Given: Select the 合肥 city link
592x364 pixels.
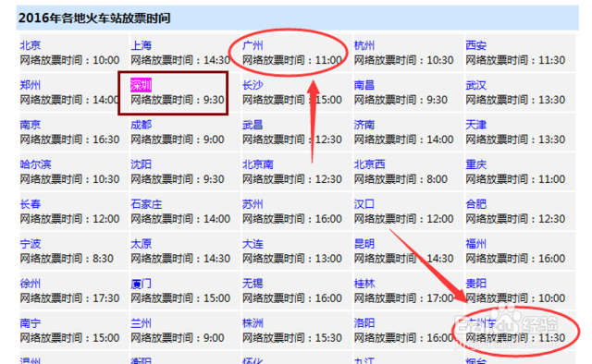Looking at the screenshot, I should point(475,204).
